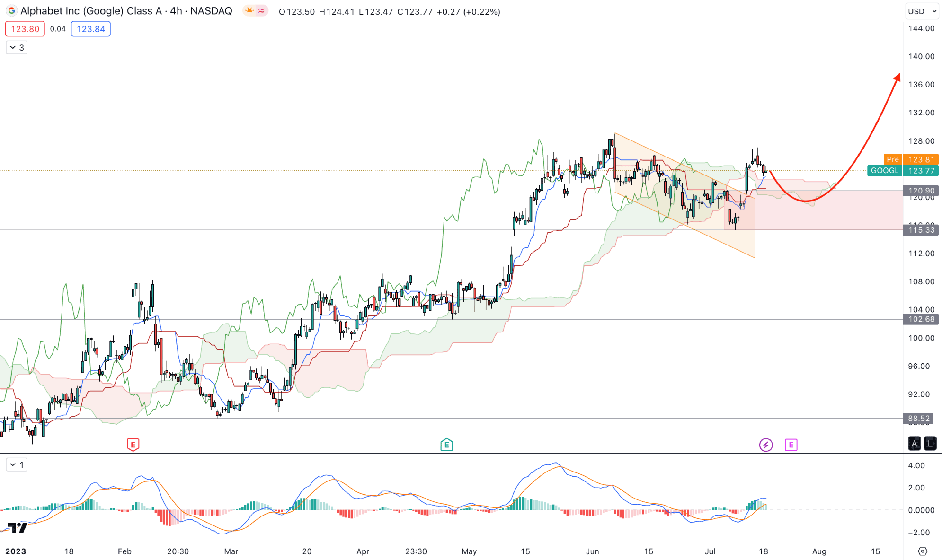Click the purple lightning event marker
The width and height of the screenshot is (942, 560).
coord(766,445)
